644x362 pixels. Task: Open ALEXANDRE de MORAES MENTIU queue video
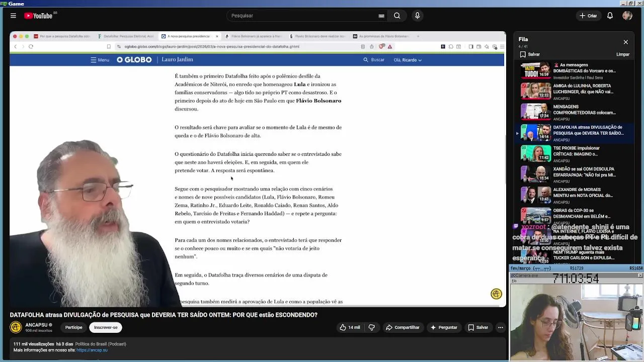(575, 195)
